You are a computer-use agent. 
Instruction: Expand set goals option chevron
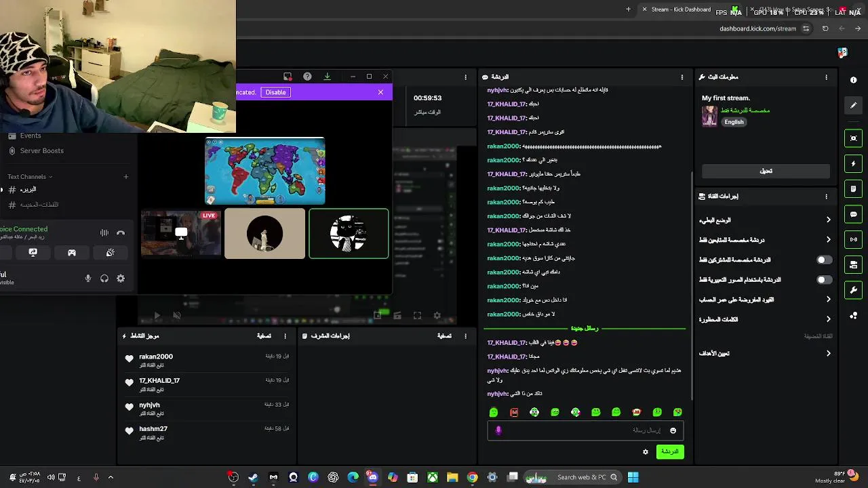pos(828,353)
